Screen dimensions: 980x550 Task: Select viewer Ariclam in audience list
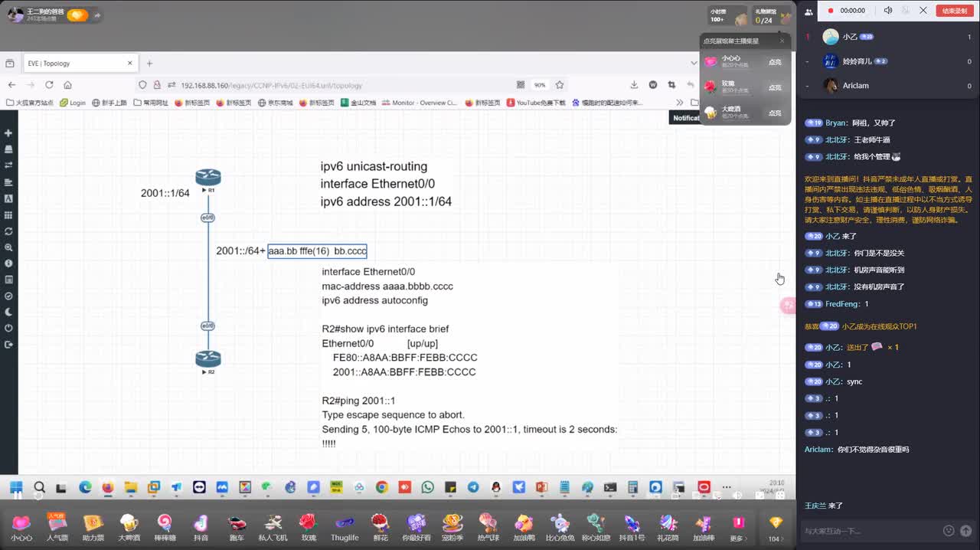pyautogui.click(x=888, y=85)
